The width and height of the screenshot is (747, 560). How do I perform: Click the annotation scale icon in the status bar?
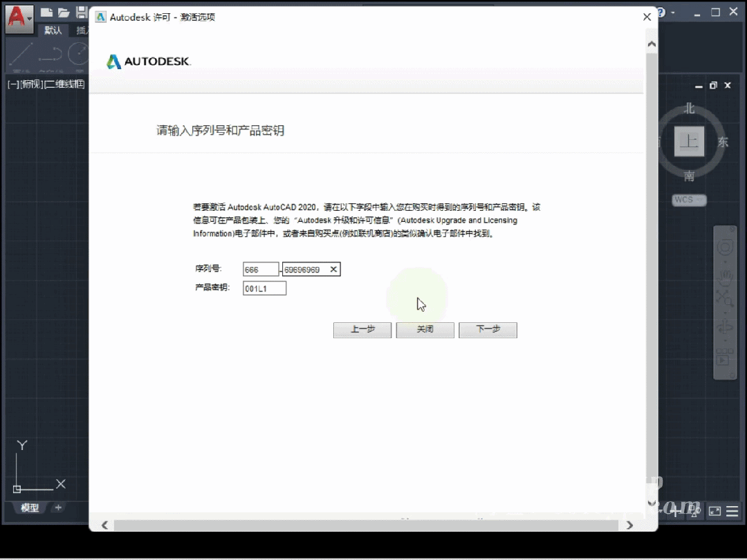(695, 512)
